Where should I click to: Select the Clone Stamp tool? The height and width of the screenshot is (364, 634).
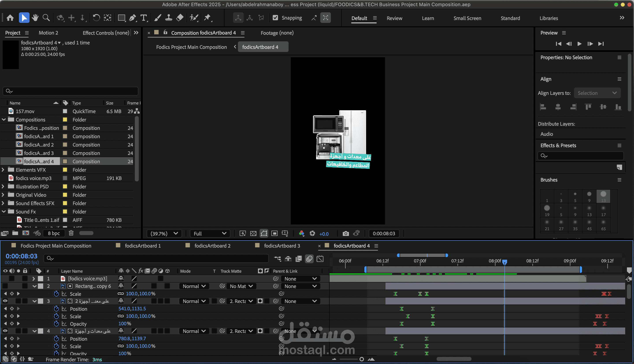169,18
